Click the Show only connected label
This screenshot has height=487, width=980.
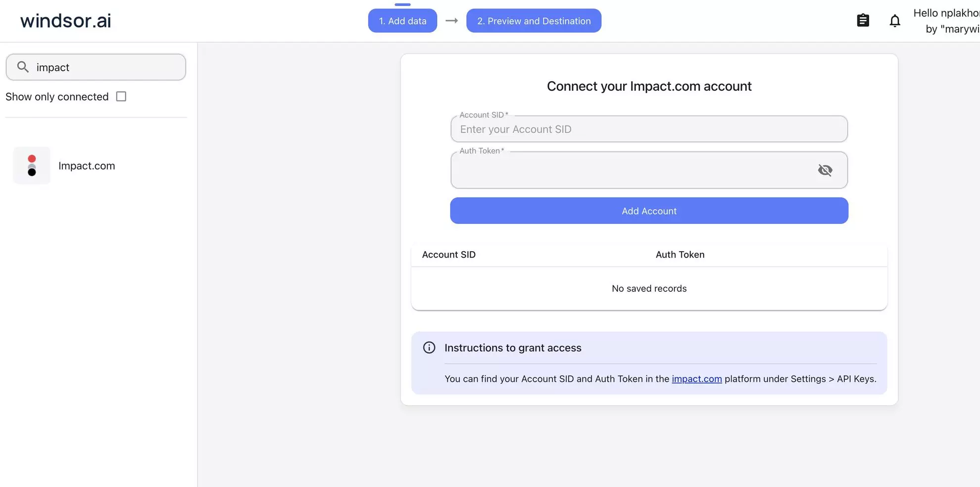click(57, 97)
